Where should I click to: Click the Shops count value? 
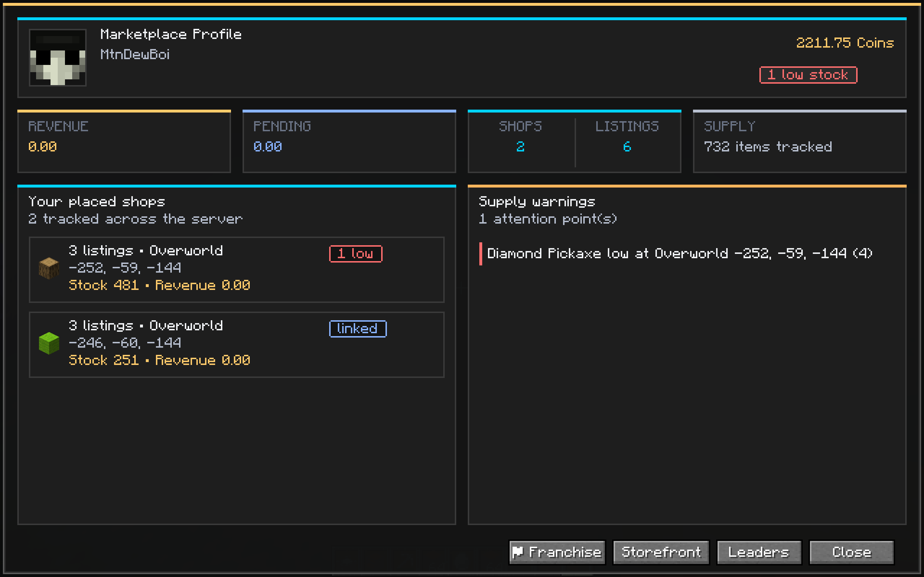click(520, 147)
